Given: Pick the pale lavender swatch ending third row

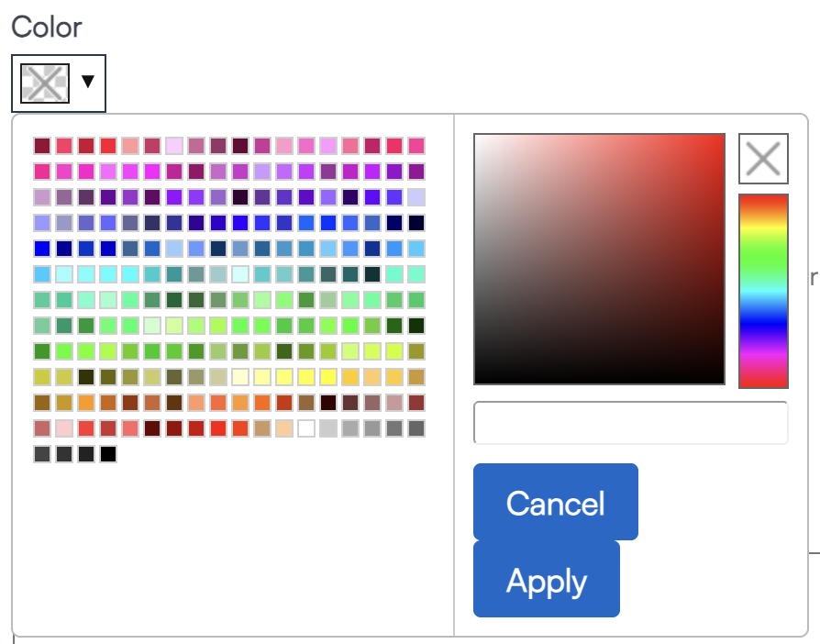Looking at the screenshot, I should pyautogui.click(x=416, y=196).
